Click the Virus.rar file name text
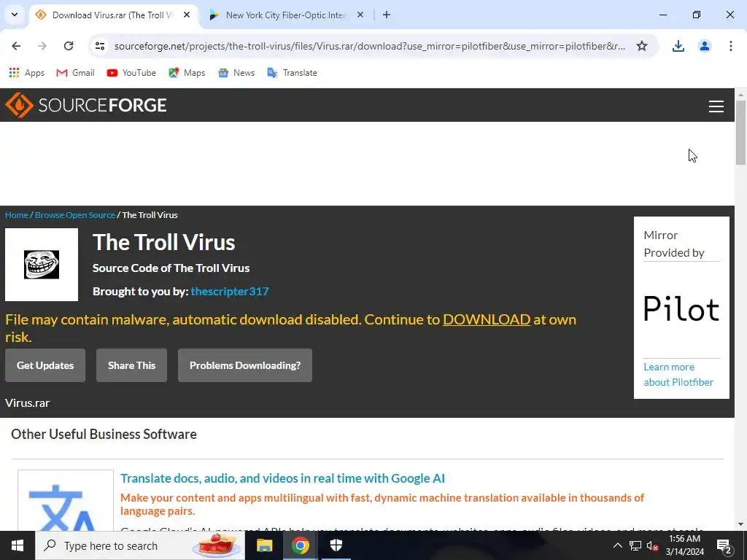Screen dimensions: 747x560 coord(27,402)
